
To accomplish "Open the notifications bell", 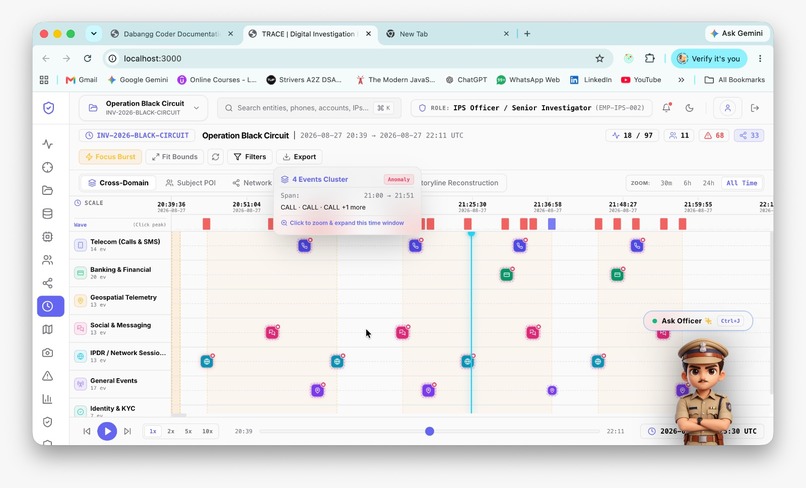I will (667, 107).
